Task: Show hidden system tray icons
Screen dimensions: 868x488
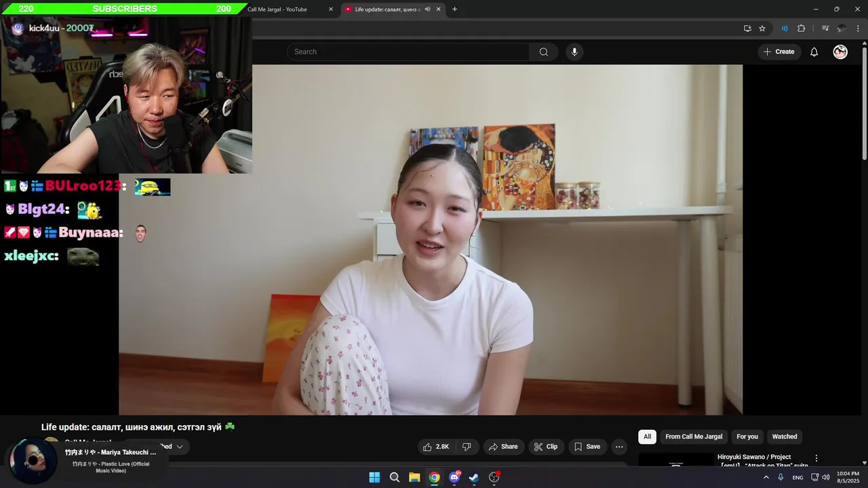Action: pyautogui.click(x=766, y=477)
